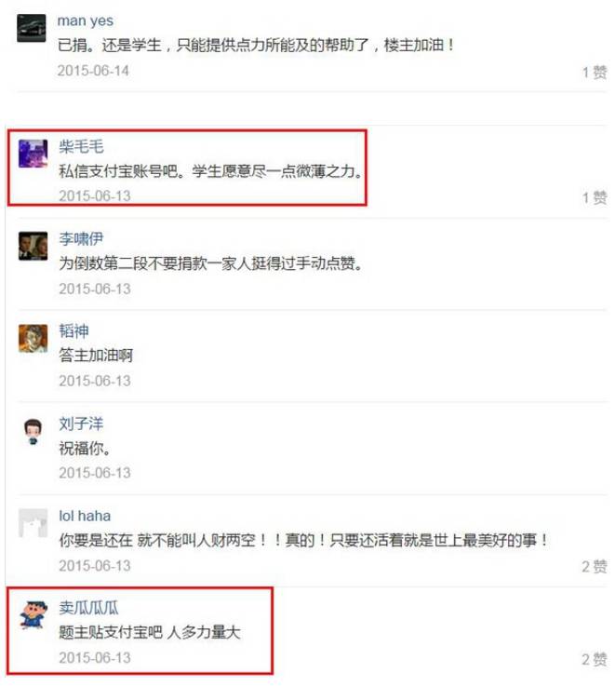Image resolution: width=615 pixels, height=700 pixels.
Task: Click lol haha's blank avatar
Action: [x=33, y=523]
